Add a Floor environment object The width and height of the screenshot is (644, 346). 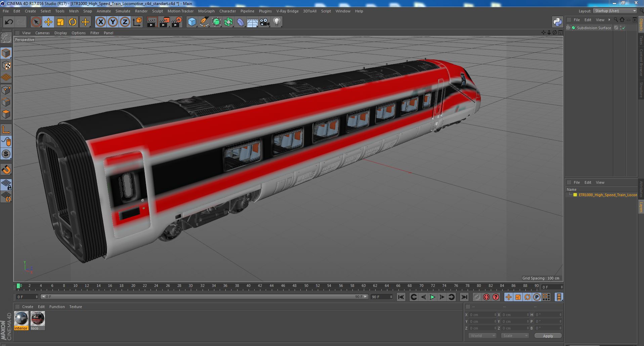(x=253, y=22)
